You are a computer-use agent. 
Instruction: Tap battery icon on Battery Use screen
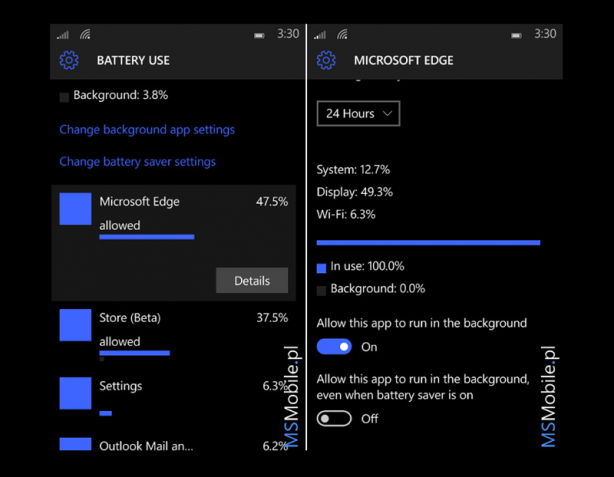259,36
